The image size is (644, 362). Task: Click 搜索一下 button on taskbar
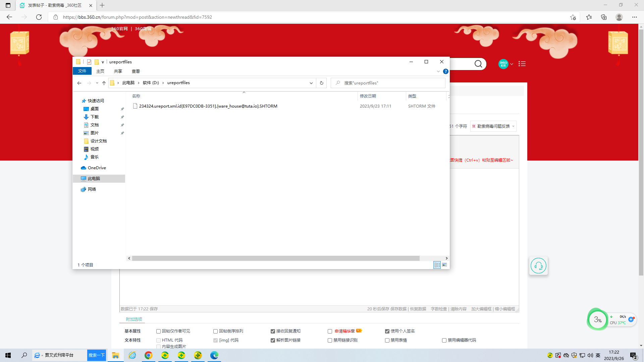(x=97, y=355)
